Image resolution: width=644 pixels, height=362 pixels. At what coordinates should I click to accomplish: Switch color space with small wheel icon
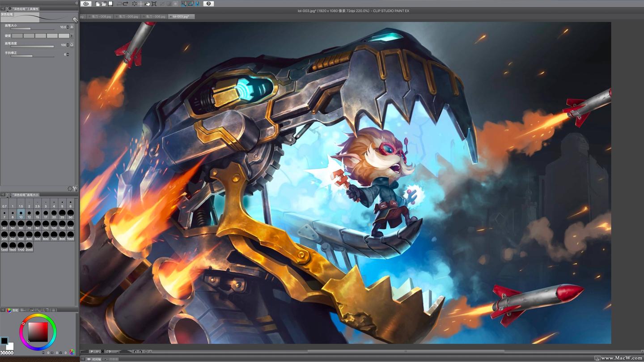(x=72, y=352)
